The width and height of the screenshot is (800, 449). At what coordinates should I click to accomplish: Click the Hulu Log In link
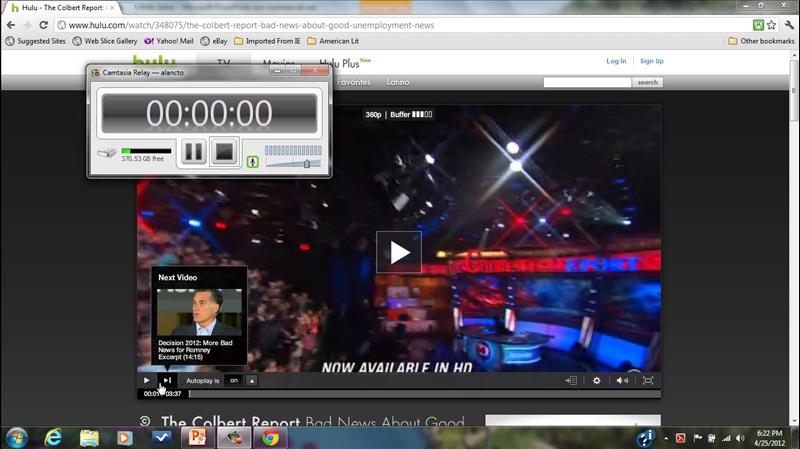pyautogui.click(x=616, y=61)
